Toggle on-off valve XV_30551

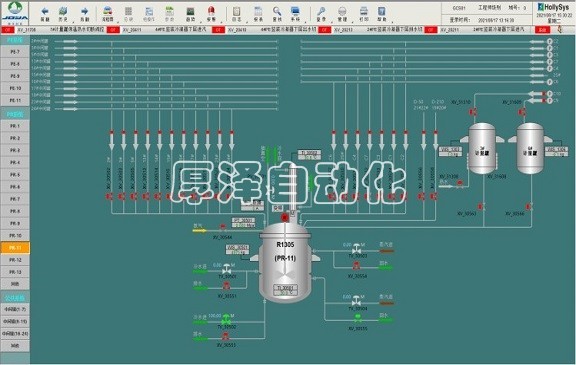point(226,286)
